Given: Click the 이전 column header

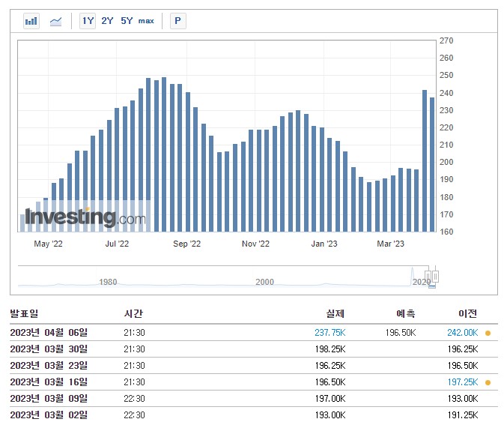Looking at the screenshot, I should point(467,313).
